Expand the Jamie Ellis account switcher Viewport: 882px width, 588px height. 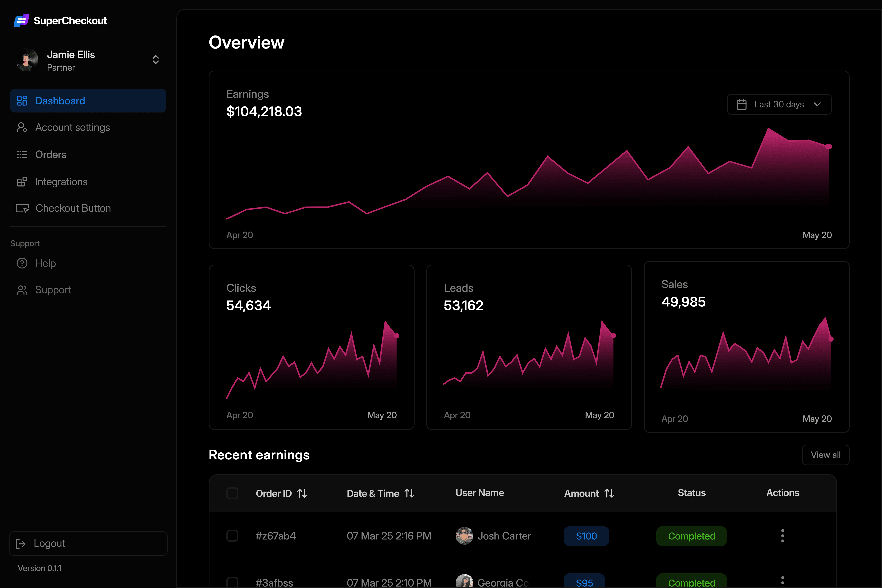(x=156, y=60)
